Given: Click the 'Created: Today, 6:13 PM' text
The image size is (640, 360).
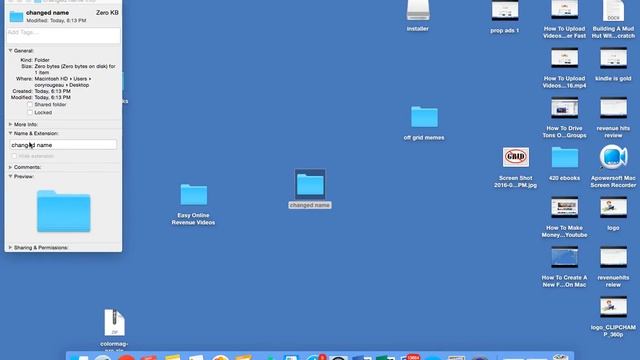Looking at the screenshot, I should pos(41,91).
